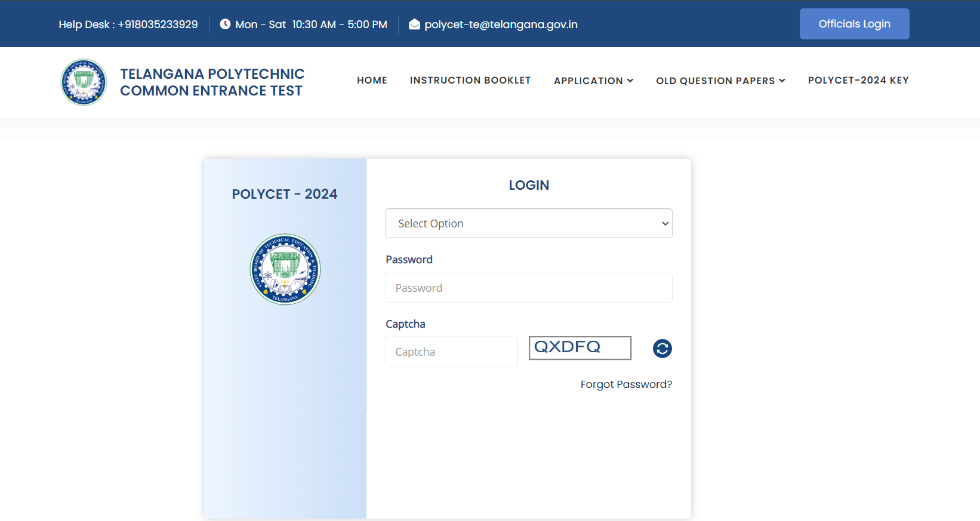Click the refresh captcha icon

(x=662, y=349)
